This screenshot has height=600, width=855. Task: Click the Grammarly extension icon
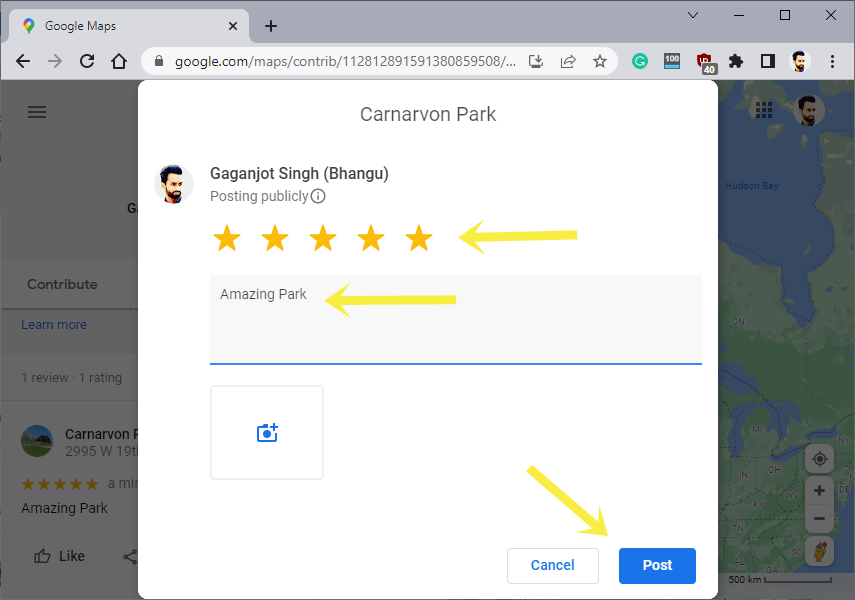tap(639, 61)
